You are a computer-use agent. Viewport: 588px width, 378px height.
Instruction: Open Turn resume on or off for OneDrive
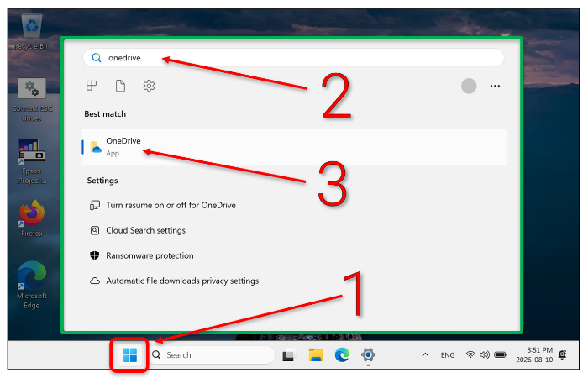click(x=171, y=205)
